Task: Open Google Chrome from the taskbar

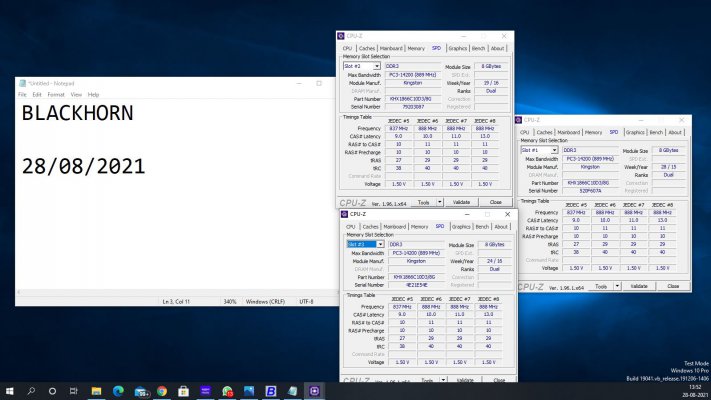Action: pos(162,391)
